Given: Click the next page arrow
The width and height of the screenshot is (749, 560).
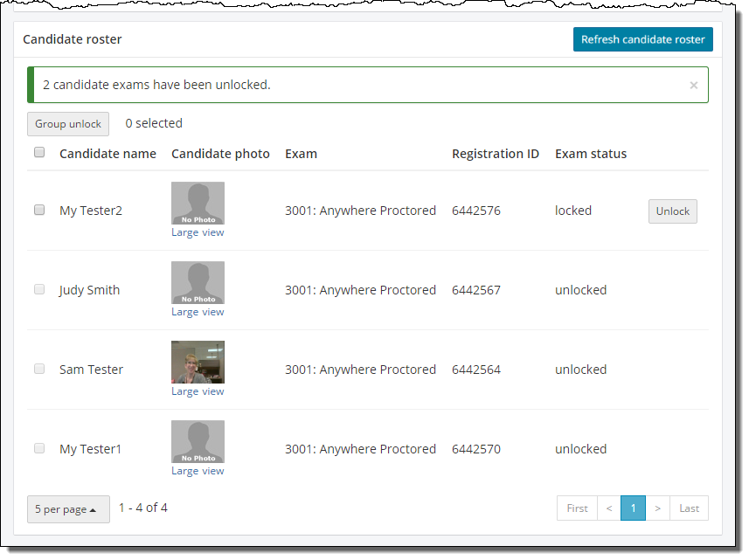Looking at the screenshot, I should click(x=657, y=508).
